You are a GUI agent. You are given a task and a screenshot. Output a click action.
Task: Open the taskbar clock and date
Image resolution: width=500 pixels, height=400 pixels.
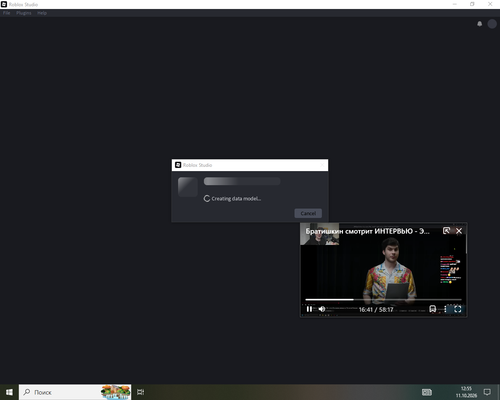(x=466, y=392)
